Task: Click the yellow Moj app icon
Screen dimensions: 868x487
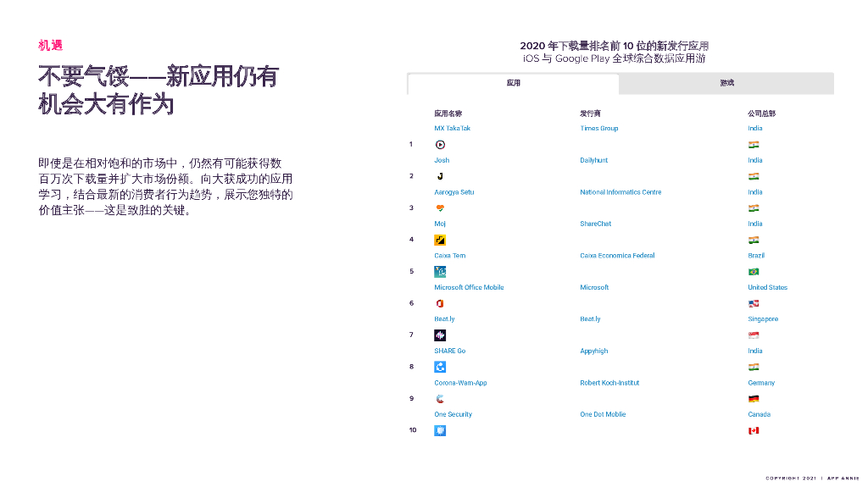Action: (x=440, y=240)
